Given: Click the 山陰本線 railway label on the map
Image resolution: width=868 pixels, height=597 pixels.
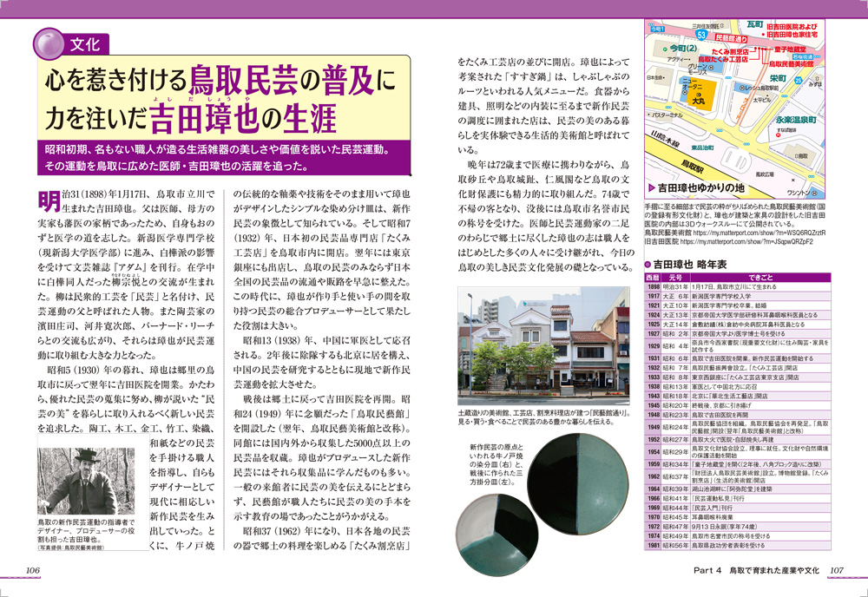Looking at the screenshot, I should 665,138.
